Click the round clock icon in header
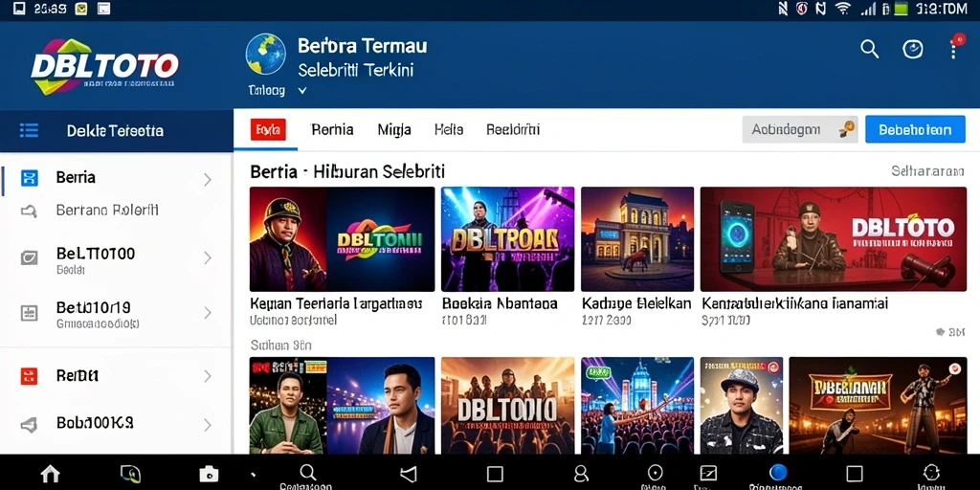The width and height of the screenshot is (980, 490). pos(912,49)
